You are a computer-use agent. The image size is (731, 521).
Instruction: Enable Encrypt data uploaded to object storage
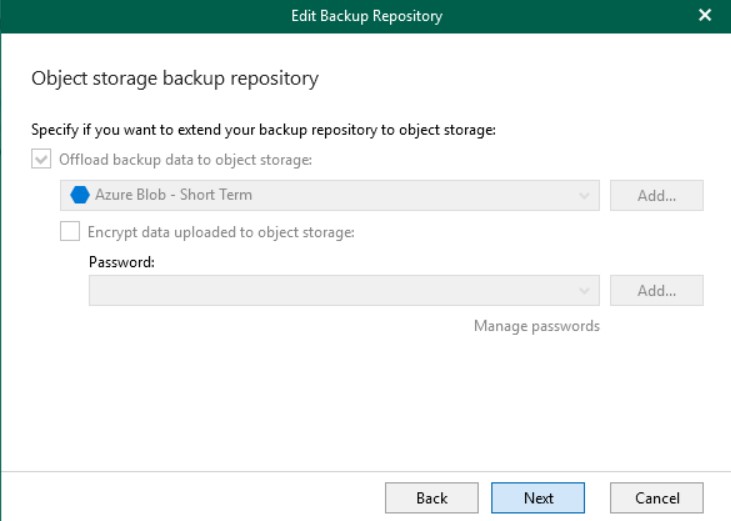(70, 232)
